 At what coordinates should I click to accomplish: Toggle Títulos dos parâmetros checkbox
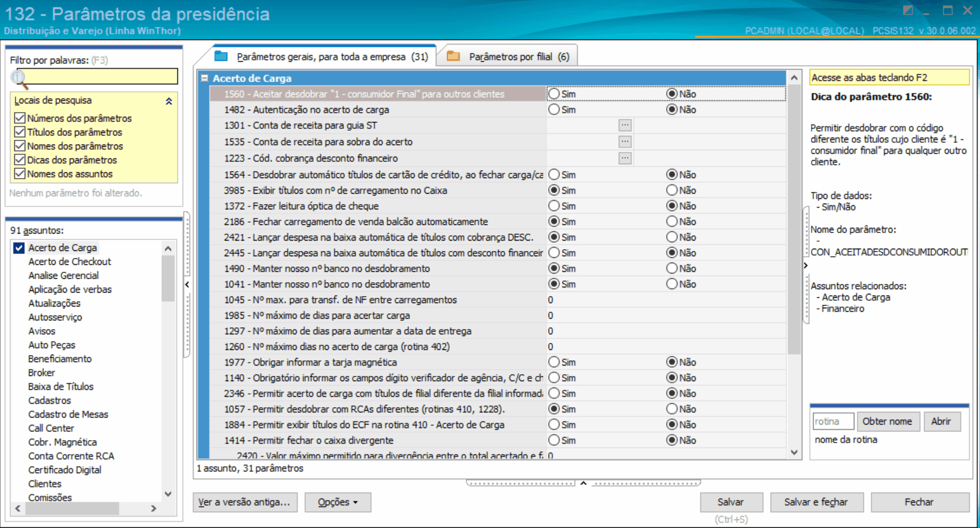(20, 132)
